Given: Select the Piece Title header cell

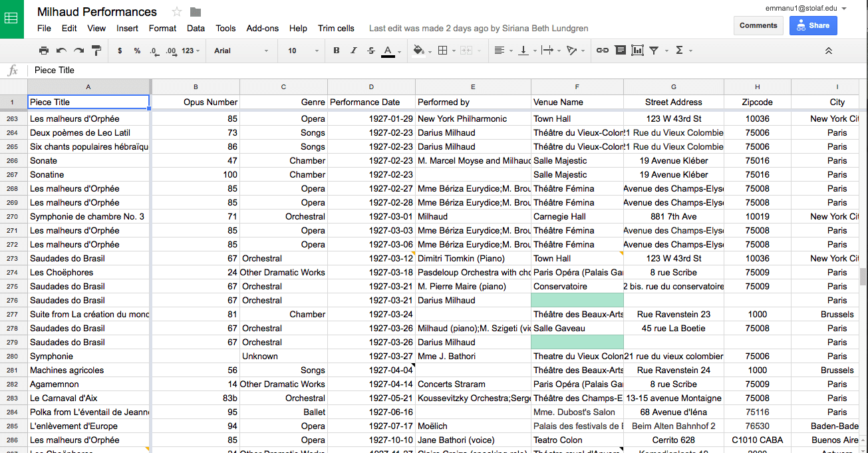Looking at the screenshot, I should (x=88, y=102).
